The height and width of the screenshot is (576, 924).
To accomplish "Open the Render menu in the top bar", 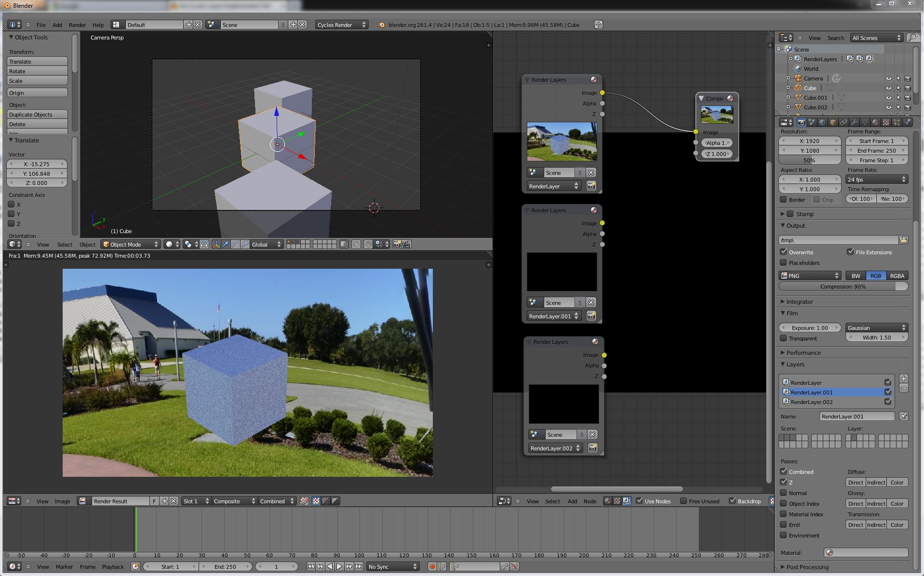I will pyautogui.click(x=77, y=25).
